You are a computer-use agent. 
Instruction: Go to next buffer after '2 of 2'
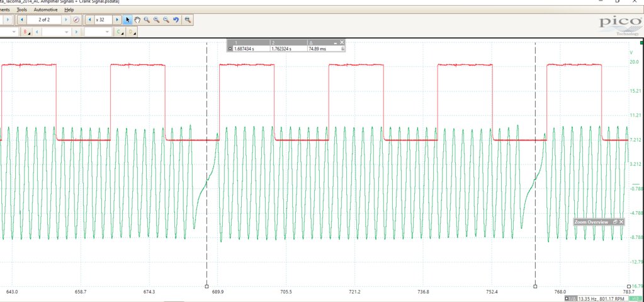pos(66,20)
